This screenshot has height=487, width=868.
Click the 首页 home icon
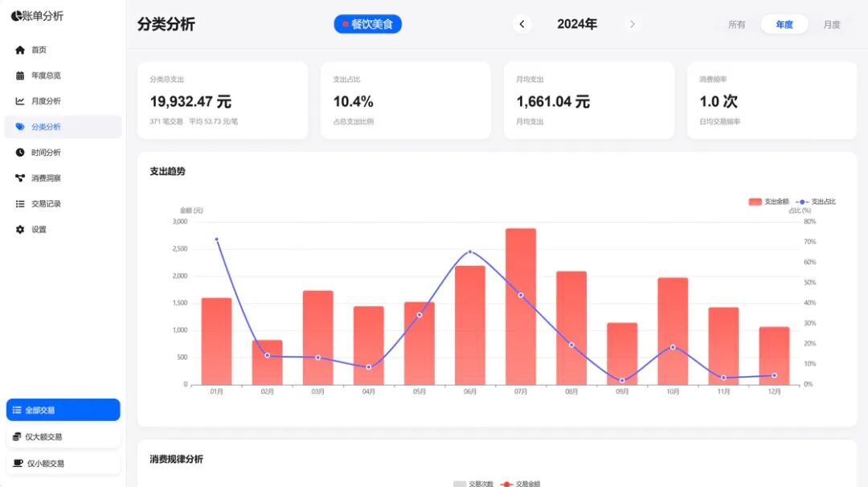20,50
